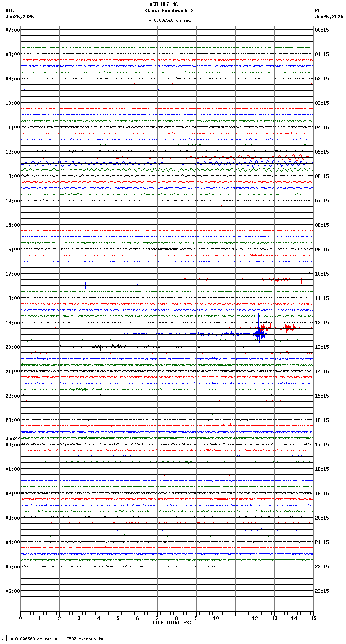Click the 15:00 UTC row label
This screenshot has width=346, height=644.
tap(13, 225)
